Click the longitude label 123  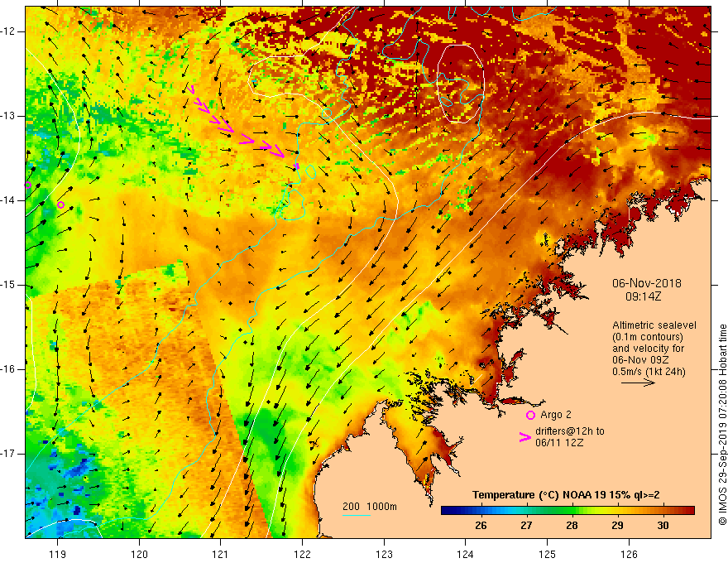click(384, 554)
